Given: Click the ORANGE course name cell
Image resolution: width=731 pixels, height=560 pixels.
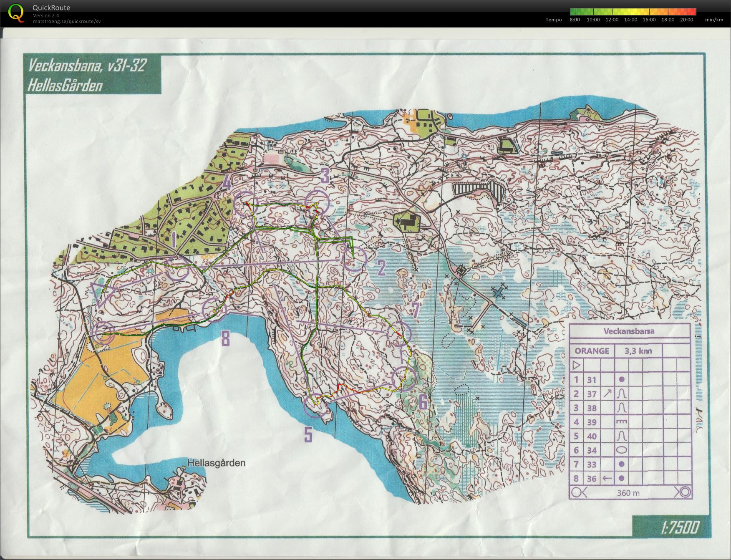Looking at the screenshot, I should (592, 351).
